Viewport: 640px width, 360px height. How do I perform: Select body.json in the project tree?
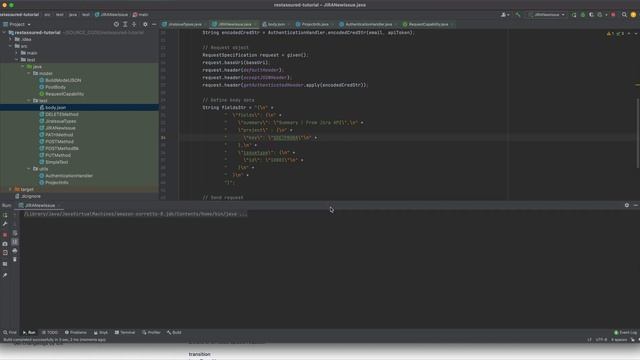pyautogui.click(x=56, y=108)
